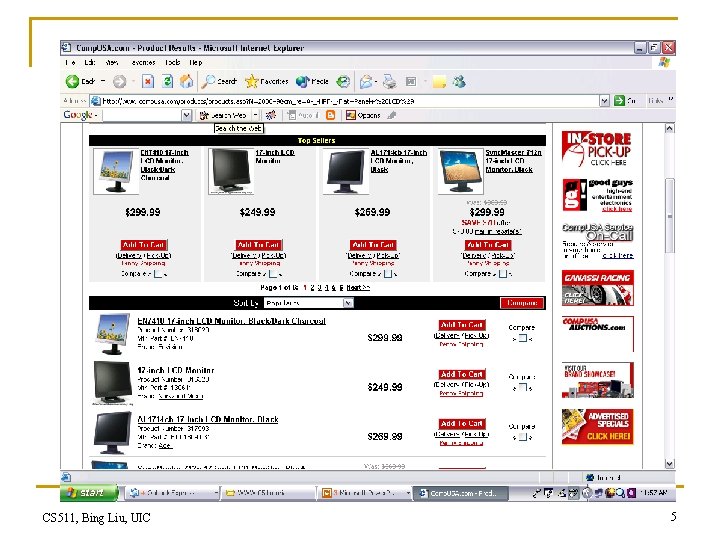Open the Help menu
This screenshot has width=720, height=540.
(x=196, y=62)
